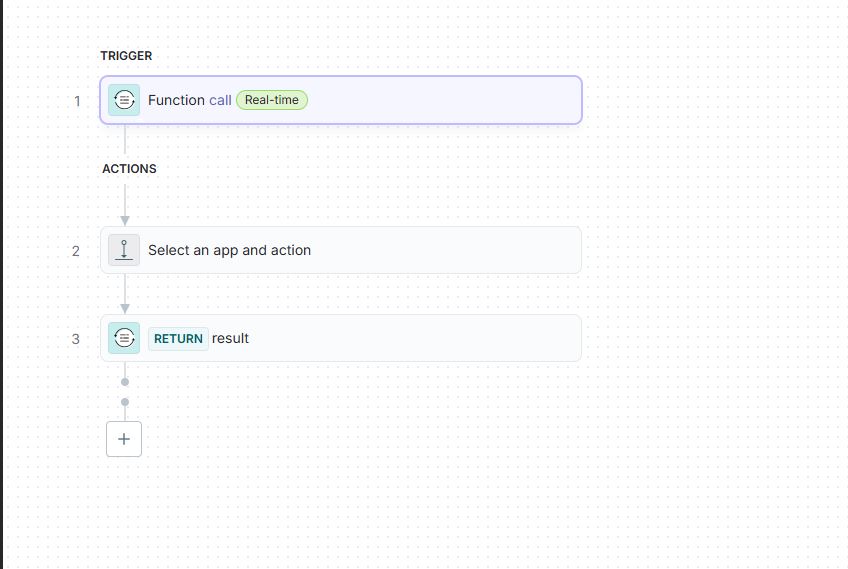Select step number 3 label

[x=76, y=339]
